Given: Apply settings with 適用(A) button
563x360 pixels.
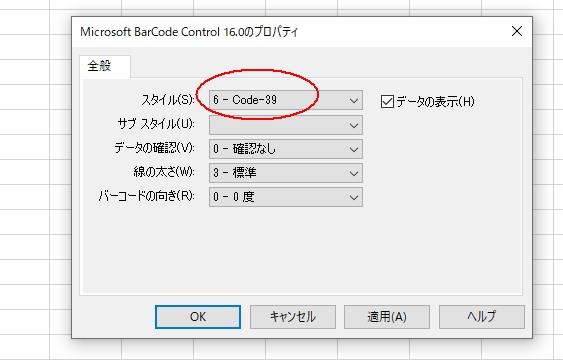Looking at the screenshot, I should point(387,317).
